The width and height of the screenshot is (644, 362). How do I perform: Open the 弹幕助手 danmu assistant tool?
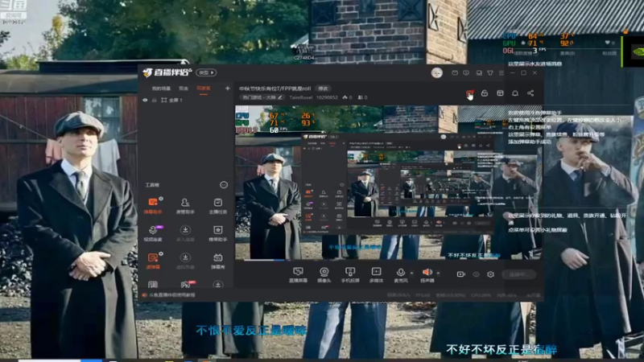(x=153, y=205)
